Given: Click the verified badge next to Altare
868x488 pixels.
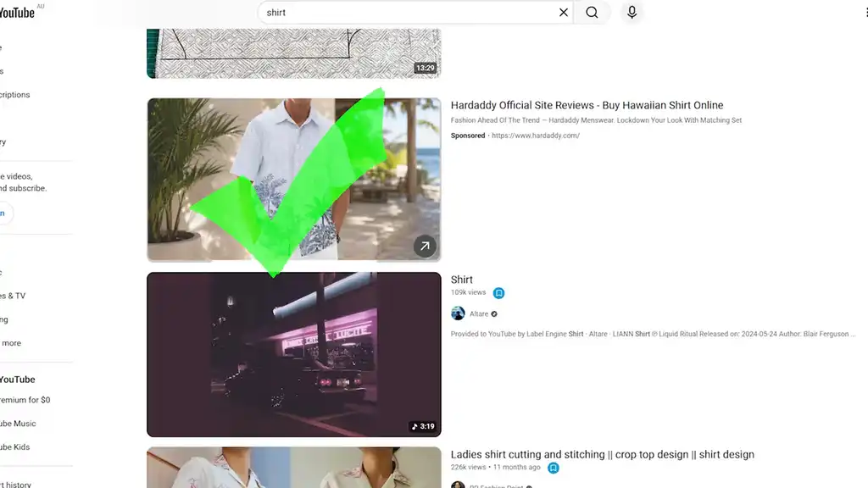Looking at the screenshot, I should [x=494, y=313].
